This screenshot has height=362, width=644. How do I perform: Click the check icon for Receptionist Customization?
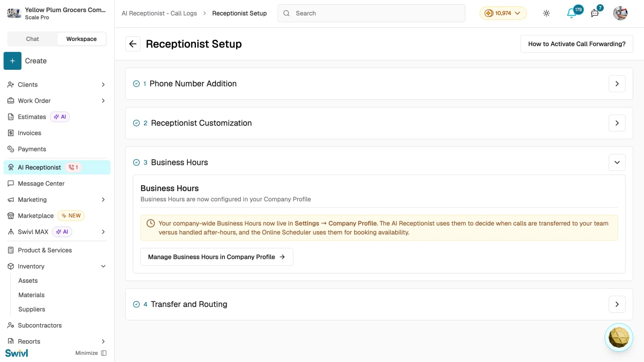click(x=137, y=123)
